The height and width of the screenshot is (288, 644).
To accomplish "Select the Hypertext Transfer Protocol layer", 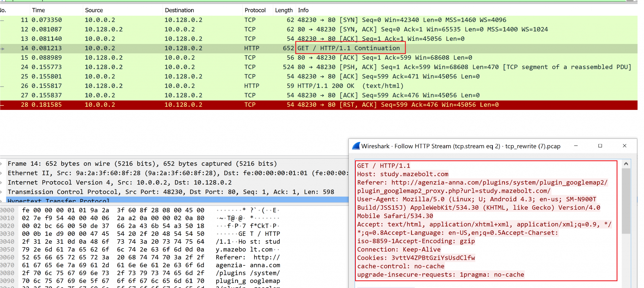I will pyautogui.click(x=58, y=201).
